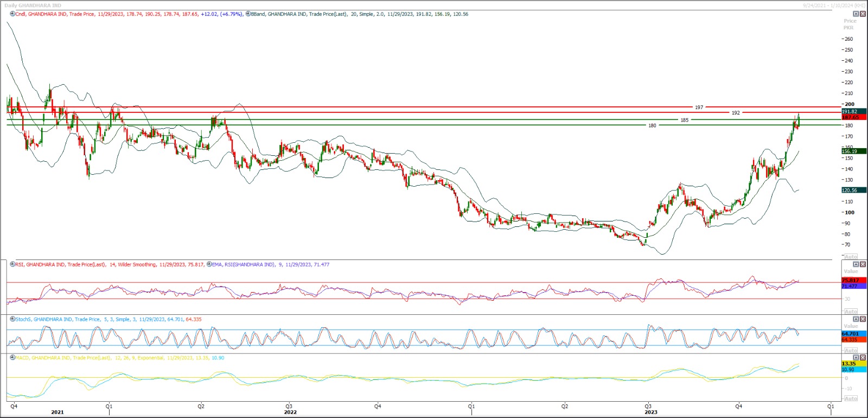Close the MACD indicator panel
This screenshot has width=868, height=418.
pos(863,358)
